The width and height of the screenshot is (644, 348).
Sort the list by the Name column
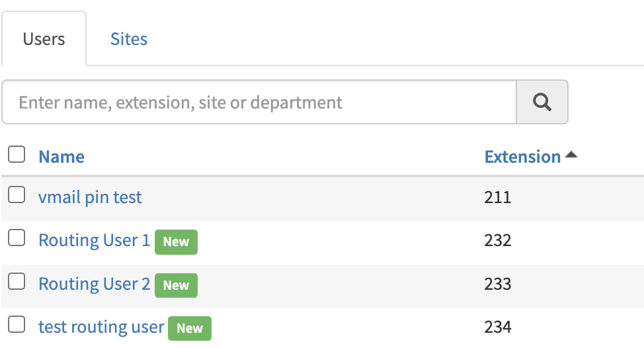point(61,157)
